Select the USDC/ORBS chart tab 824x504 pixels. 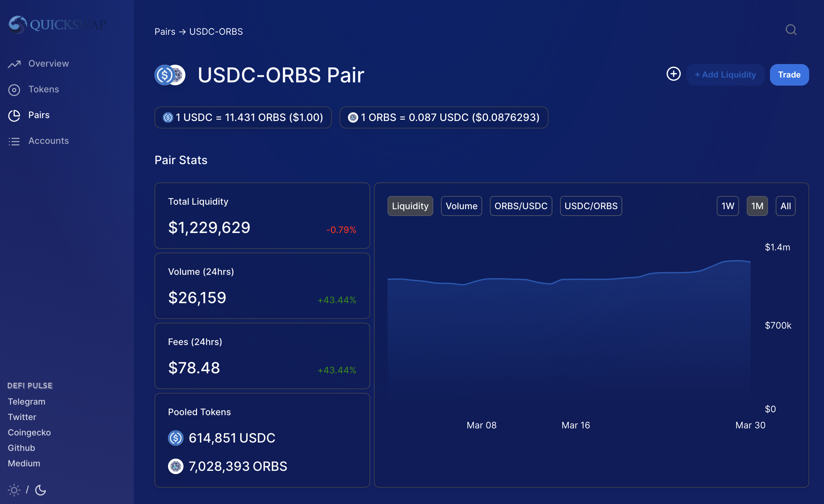click(x=591, y=206)
